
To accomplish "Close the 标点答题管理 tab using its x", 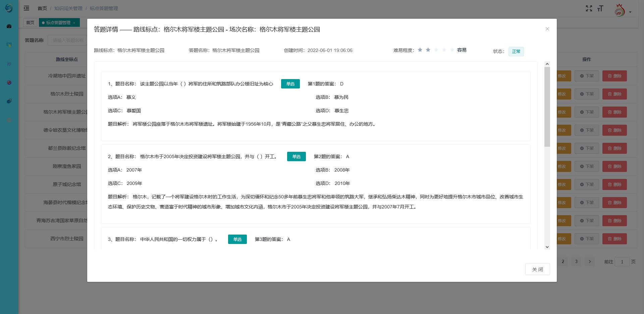I will click(74, 23).
